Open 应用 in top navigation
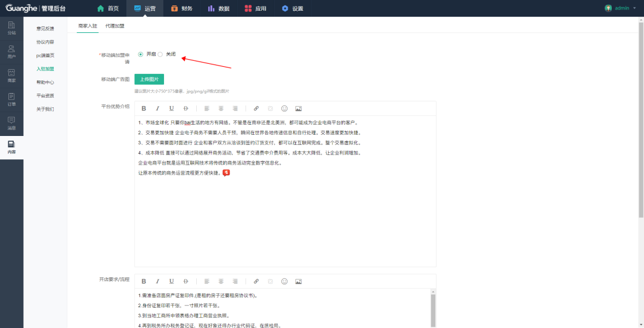644x328 pixels. 255,8
